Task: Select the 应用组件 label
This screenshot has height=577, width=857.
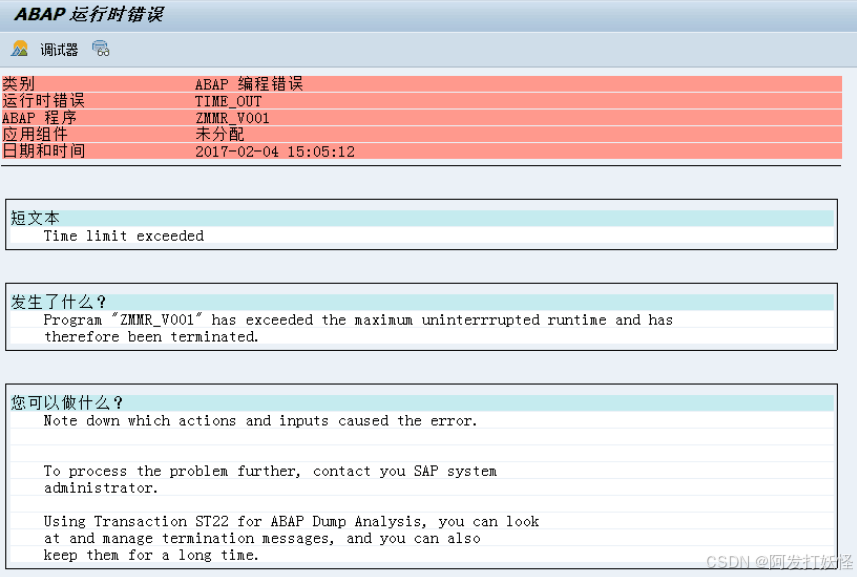Action: [x=35, y=134]
